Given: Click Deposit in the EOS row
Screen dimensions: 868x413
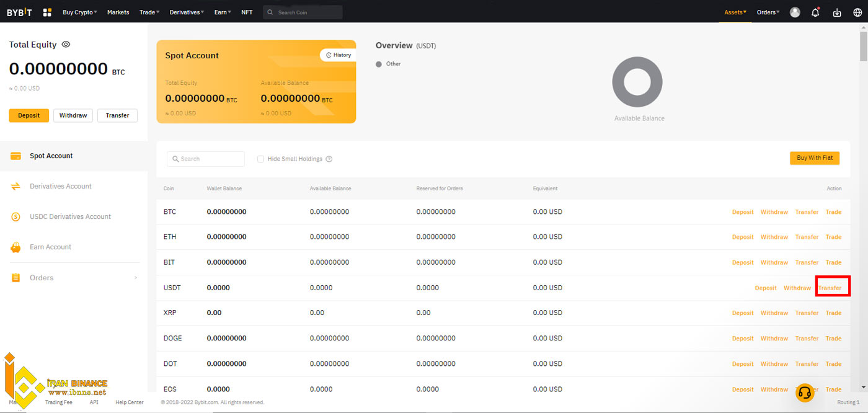Looking at the screenshot, I should [743, 389].
